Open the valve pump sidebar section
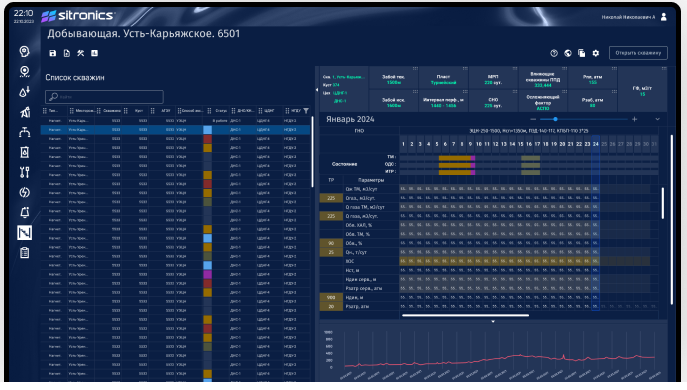The image size is (687, 390). pyautogui.click(x=25, y=132)
